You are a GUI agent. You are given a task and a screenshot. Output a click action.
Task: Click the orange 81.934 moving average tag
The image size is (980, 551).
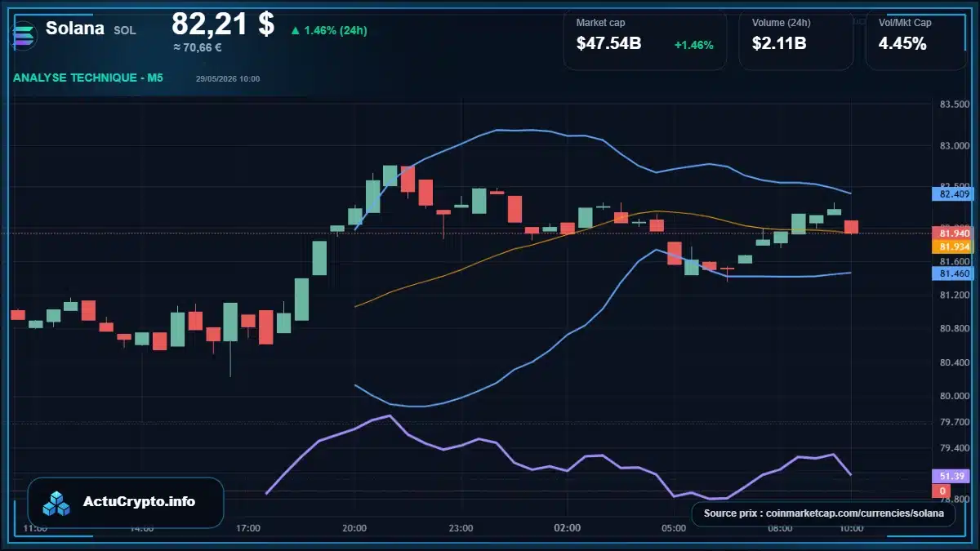pyautogui.click(x=955, y=247)
